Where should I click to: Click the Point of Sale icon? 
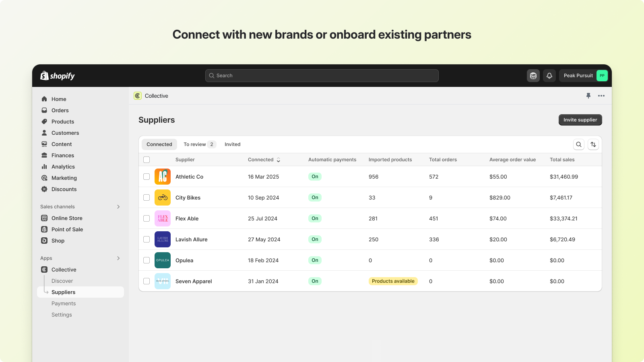[44, 229]
